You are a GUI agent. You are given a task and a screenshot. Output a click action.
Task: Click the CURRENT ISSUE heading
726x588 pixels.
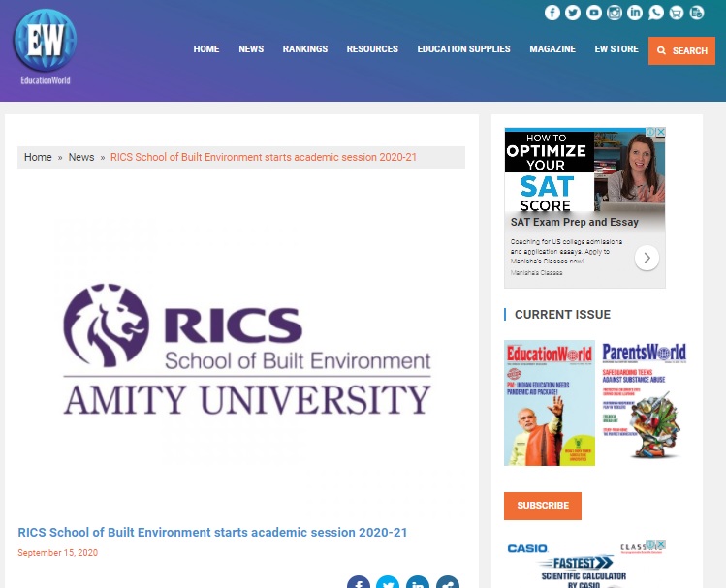(x=562, y=315)
